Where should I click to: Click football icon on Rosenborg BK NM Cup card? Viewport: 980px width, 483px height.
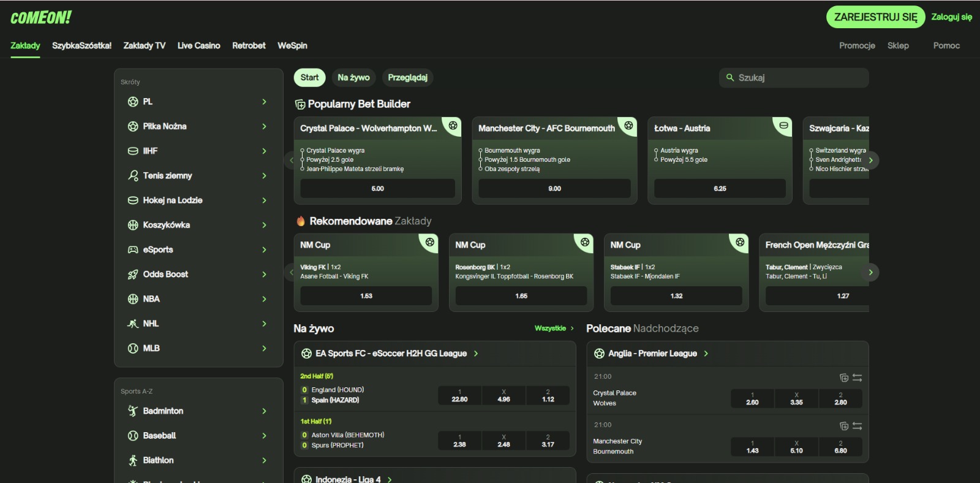point(585,242)
